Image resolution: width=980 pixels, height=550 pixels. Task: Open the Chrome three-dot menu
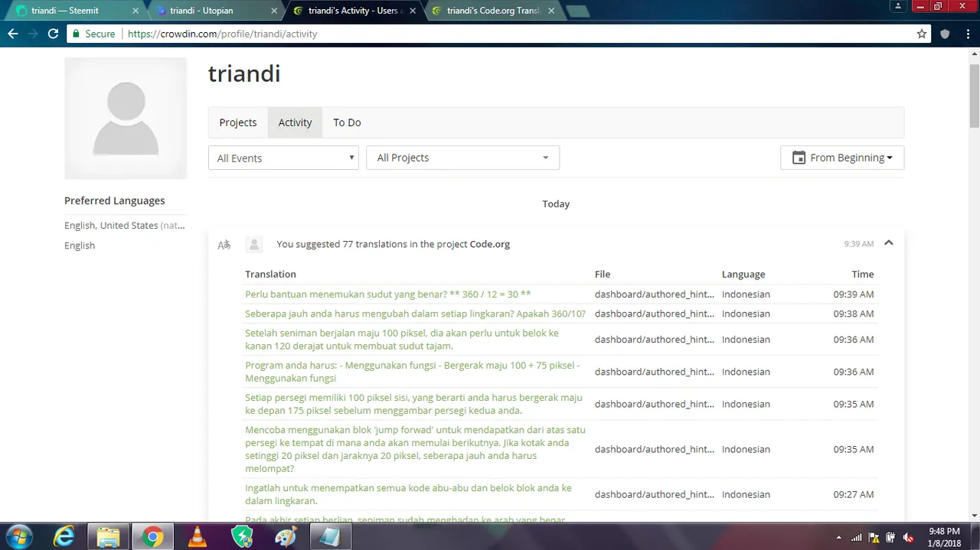pos(967,34)
